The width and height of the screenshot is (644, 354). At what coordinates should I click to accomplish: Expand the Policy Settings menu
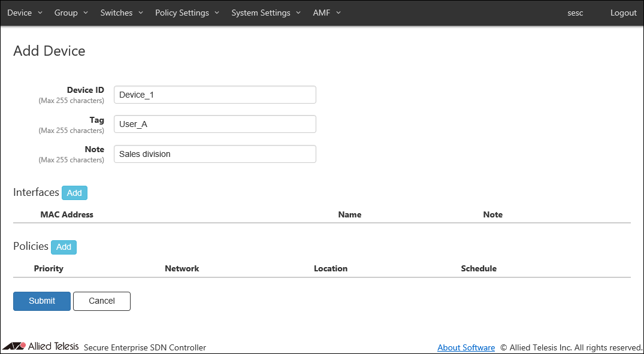(187, 13)
